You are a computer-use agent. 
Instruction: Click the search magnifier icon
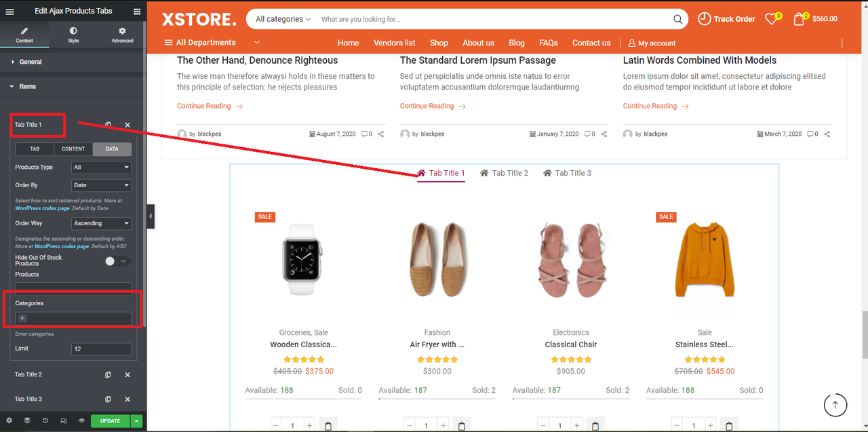(677, 19)
